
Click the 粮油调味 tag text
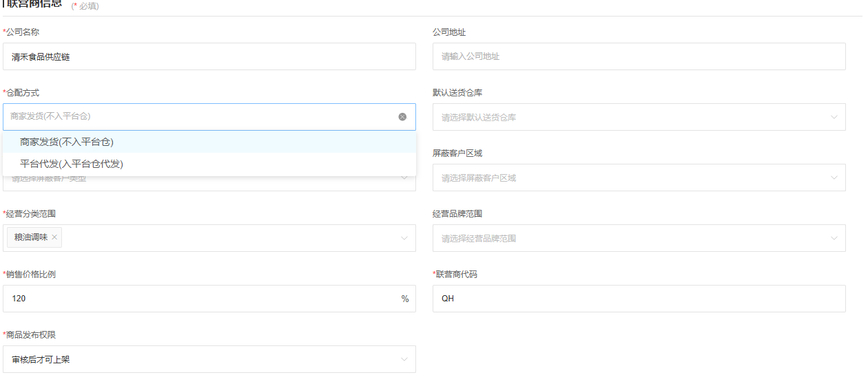[x=31, y=237]
